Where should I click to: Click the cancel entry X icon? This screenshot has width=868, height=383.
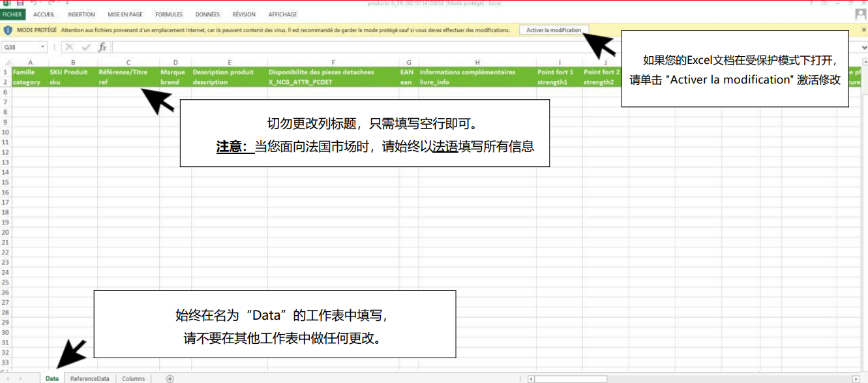click(x=70, y=47)
